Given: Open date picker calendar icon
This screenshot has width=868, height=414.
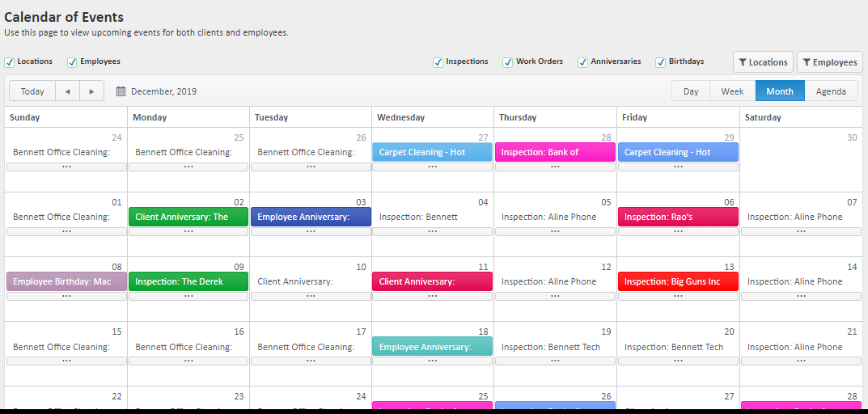Looking at the screenshot, I should [x=121, y=91].
